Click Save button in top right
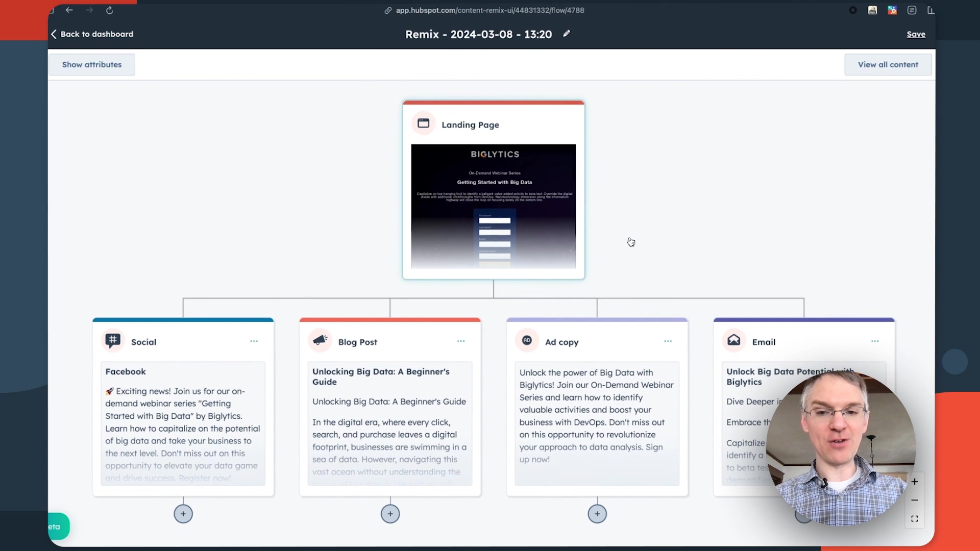 [x=916, y=34]
